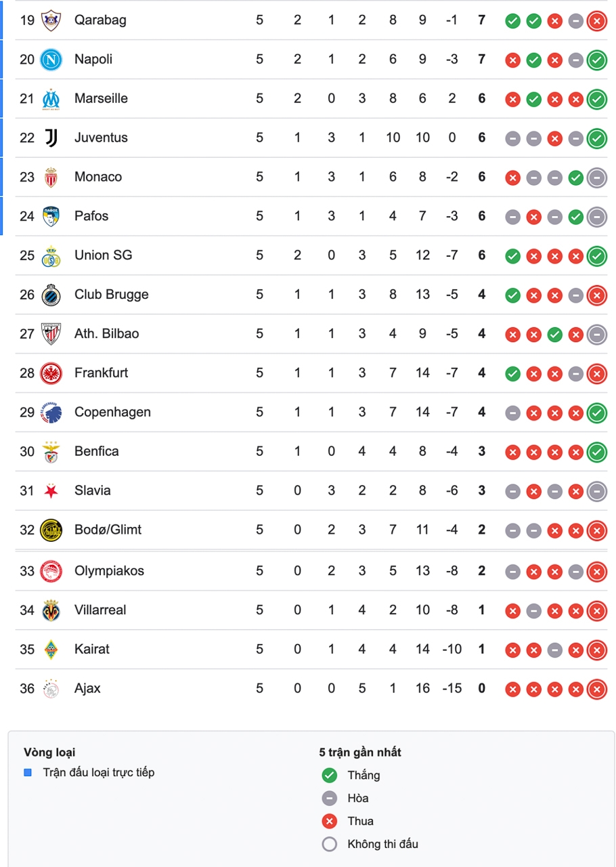Open the Monaco team name link
The image size is (616, 867).
point(98,177)
